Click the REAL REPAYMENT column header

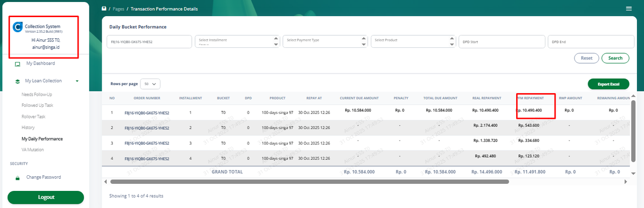pos(486,98)
